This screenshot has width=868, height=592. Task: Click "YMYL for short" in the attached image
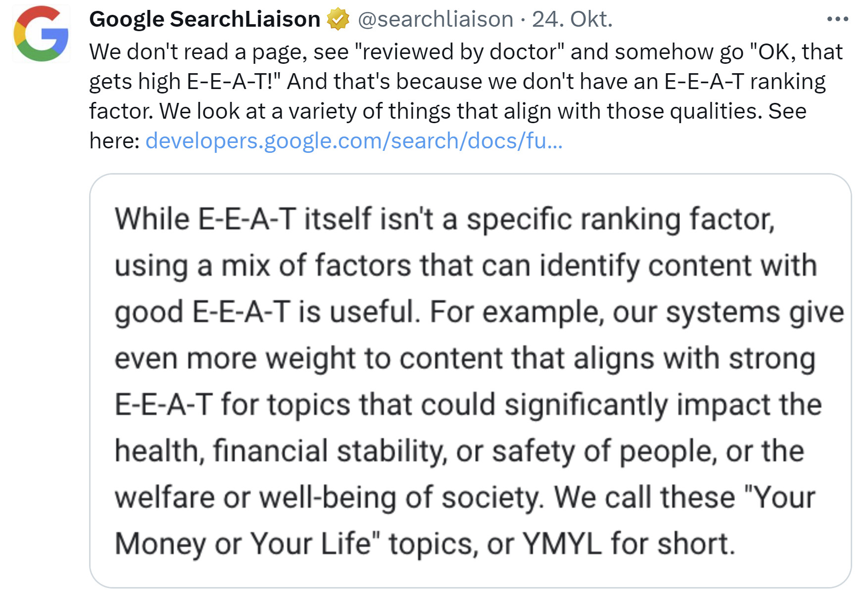[x=628, y=544]
